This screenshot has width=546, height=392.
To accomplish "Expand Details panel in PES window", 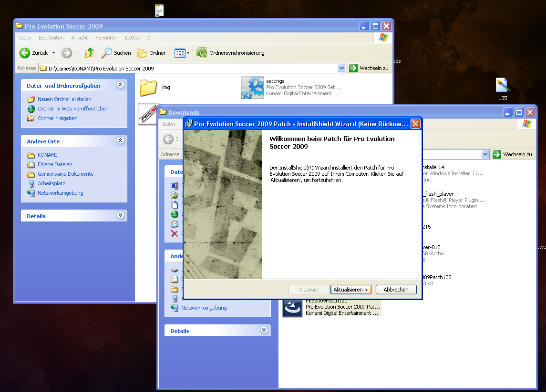I will [x=121, y=215].
